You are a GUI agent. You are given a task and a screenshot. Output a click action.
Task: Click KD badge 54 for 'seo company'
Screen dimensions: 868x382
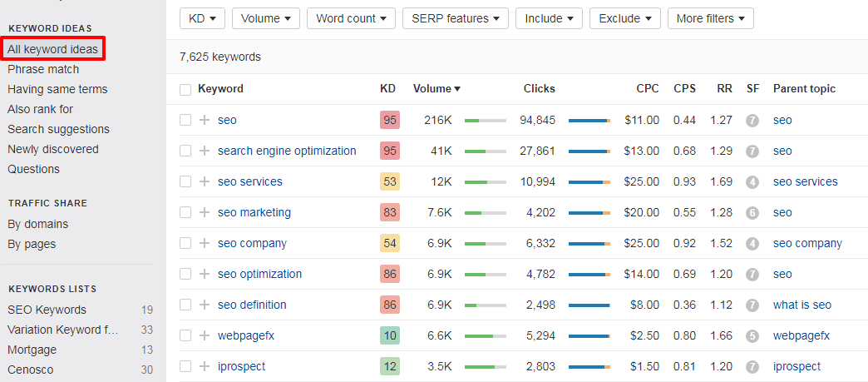(x=390, y=243)
